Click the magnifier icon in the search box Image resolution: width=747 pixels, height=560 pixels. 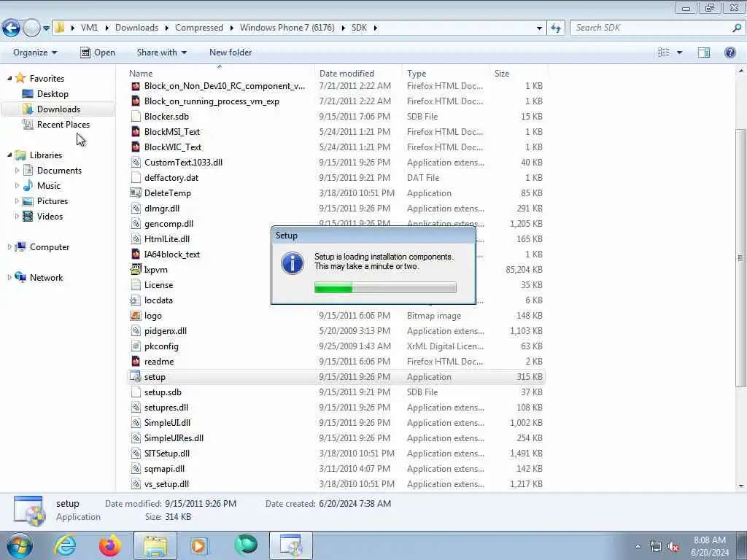click(737, 28)
